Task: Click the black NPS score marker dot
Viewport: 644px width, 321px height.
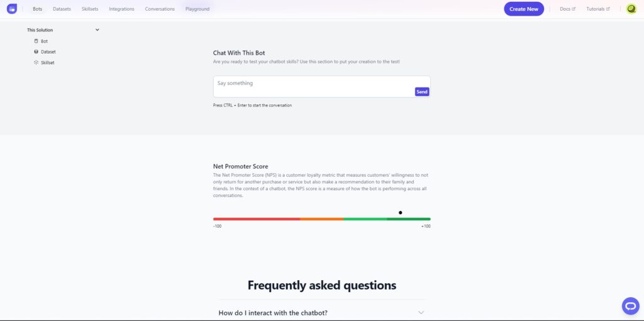Action: tap(401, 213)
